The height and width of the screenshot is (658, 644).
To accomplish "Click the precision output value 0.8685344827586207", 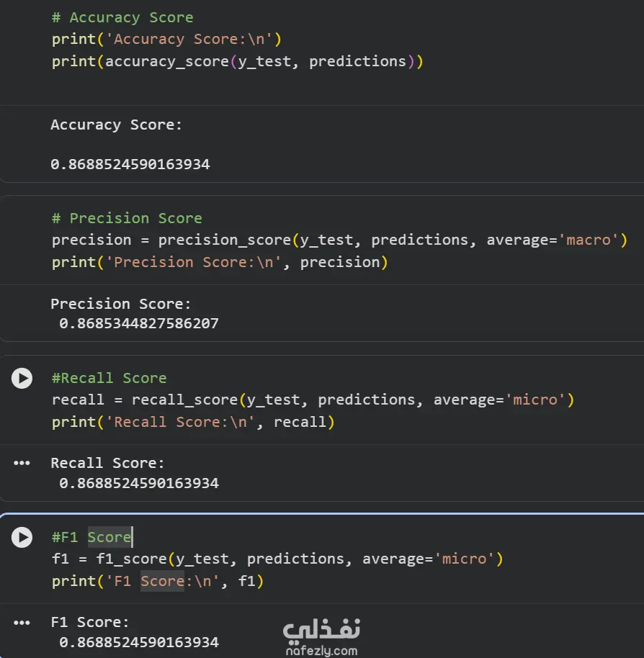I will click(x=139, y=323).
